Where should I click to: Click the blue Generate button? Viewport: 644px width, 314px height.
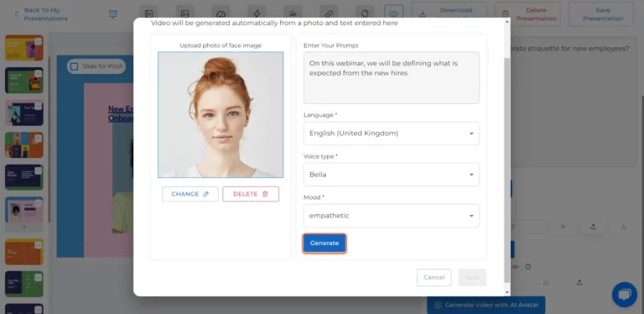click(x=325, y=243)
